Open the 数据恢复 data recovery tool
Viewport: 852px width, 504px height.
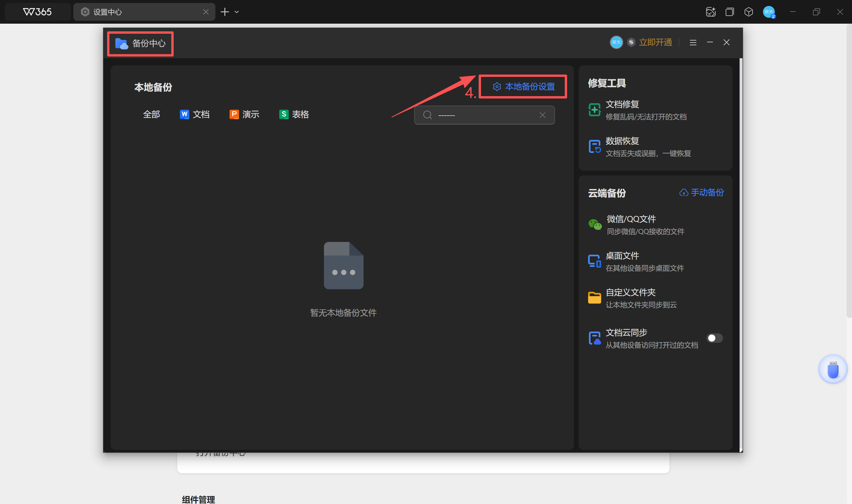(622, 141)
